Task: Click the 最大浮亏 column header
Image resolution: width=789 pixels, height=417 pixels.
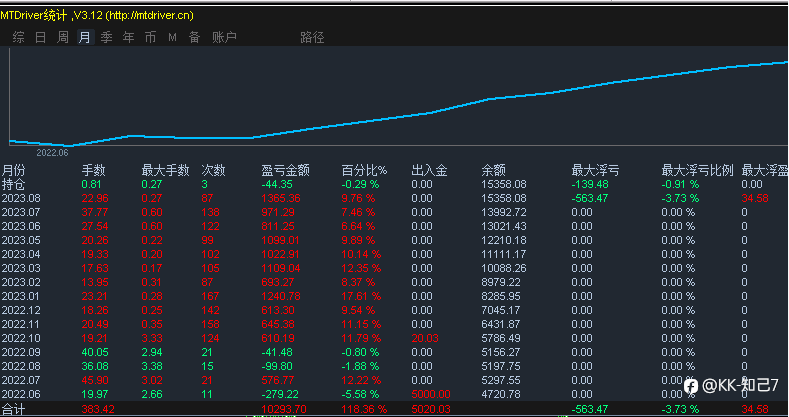Action: tap(595, 170)
